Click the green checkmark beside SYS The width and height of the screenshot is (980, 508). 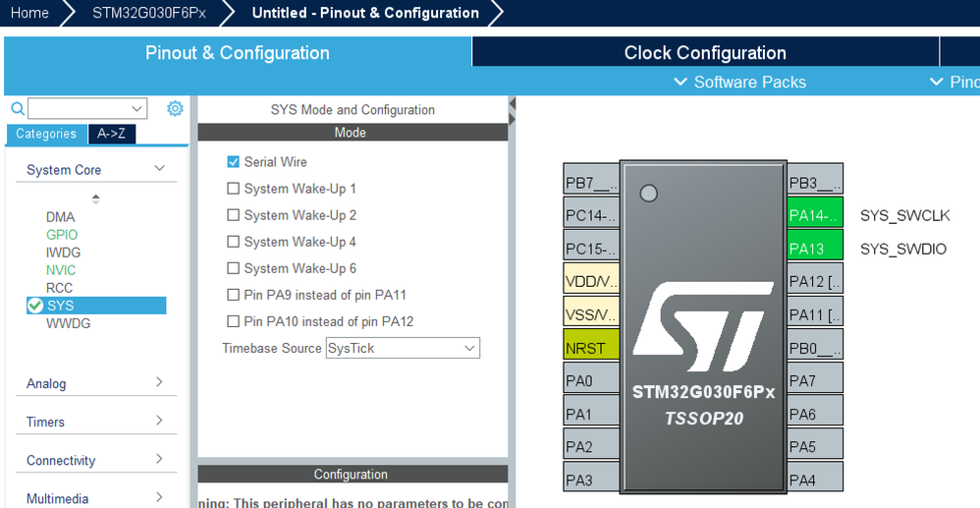pos(35,306)
